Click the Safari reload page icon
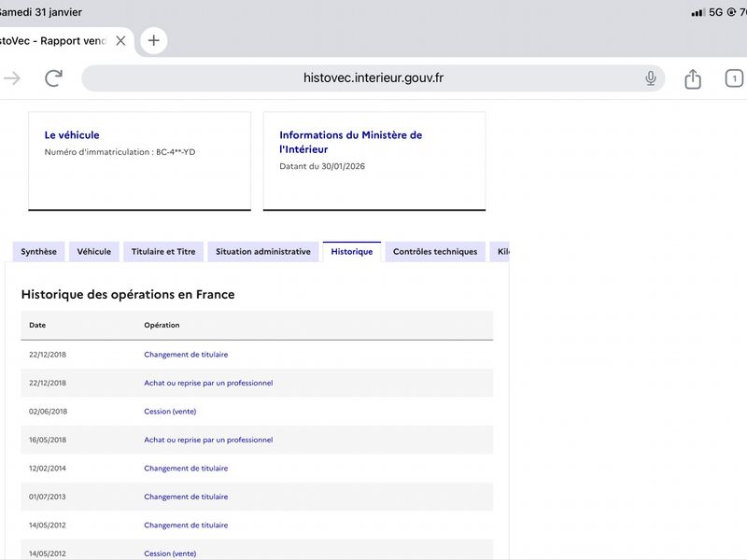The image size is (747, 560). (x=53, y=78)
